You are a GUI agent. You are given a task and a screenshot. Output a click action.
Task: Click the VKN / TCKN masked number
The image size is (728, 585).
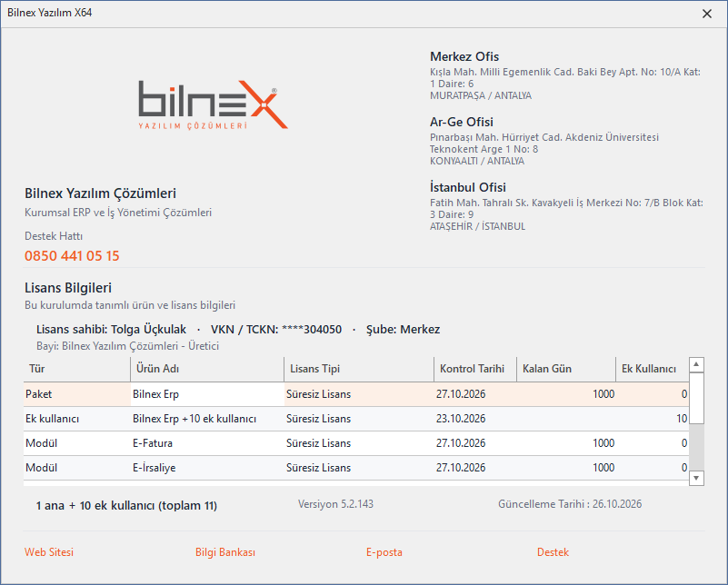pyautogui.click(x=276, y=330)
